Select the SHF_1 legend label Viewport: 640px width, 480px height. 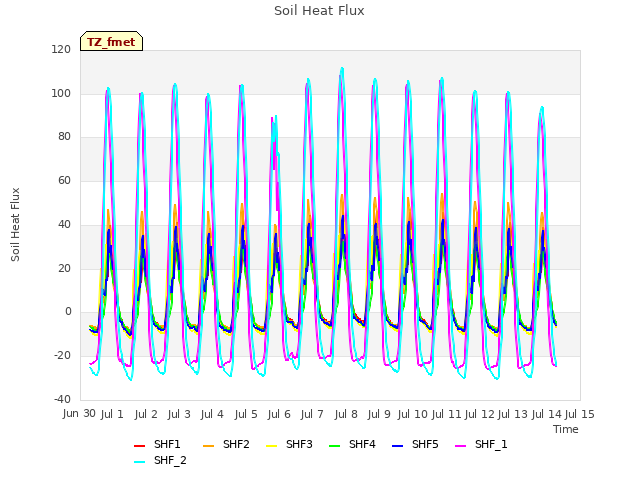(491, 444)
